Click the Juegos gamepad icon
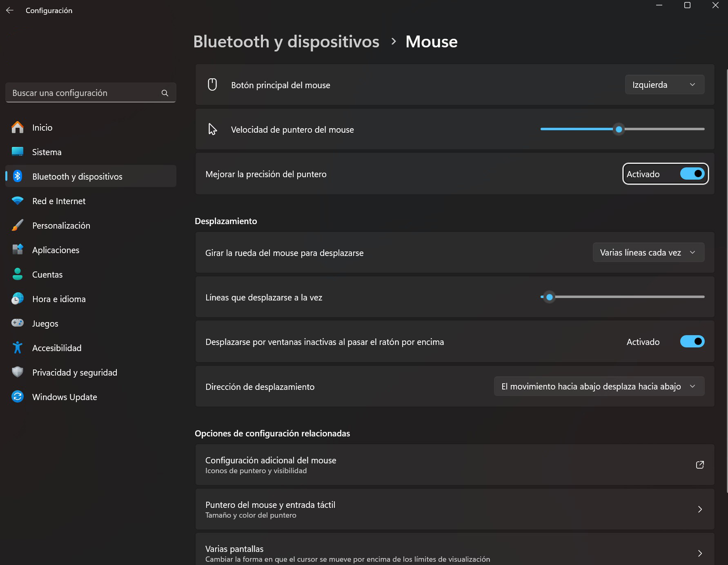728x565 pixels. click(18, 323)
